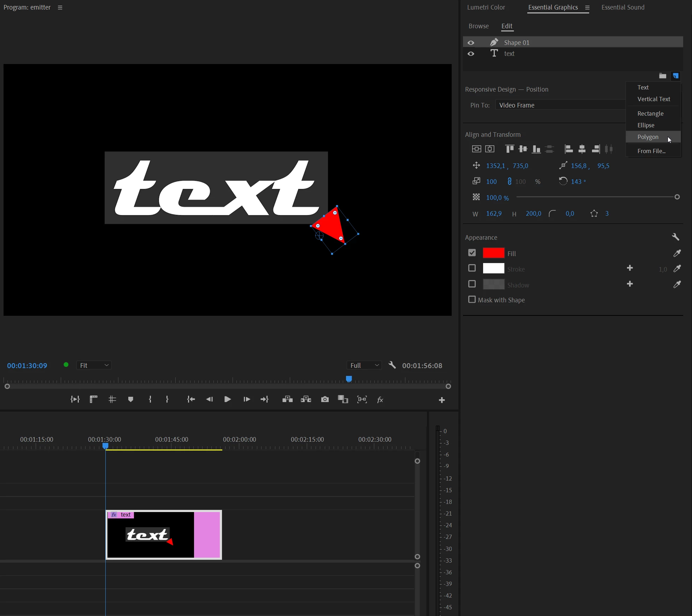
Task: Click the Go to In point icon
Action: [x=191, y=399]
